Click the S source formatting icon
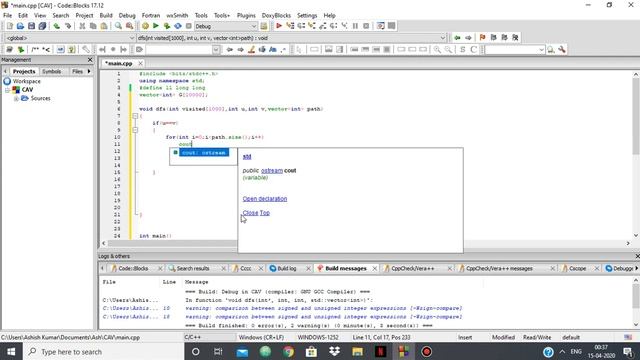The height and width of the screenshot is (360, 640). (x=462, y=49)
